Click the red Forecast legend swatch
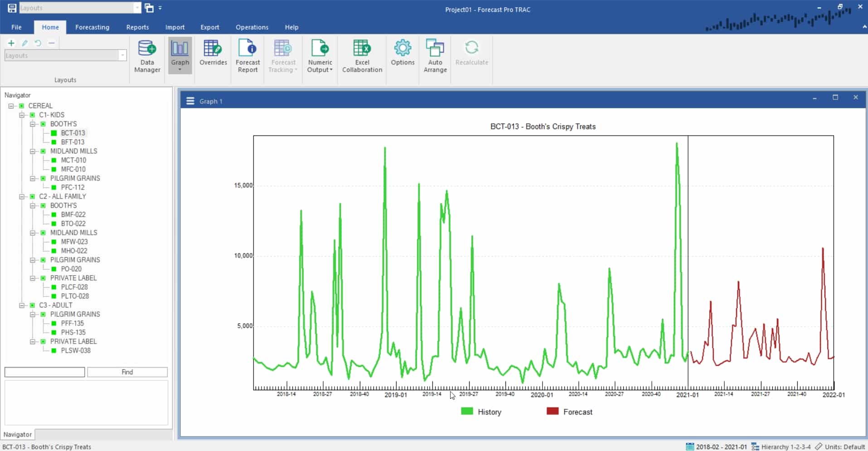 coord(552,412)
